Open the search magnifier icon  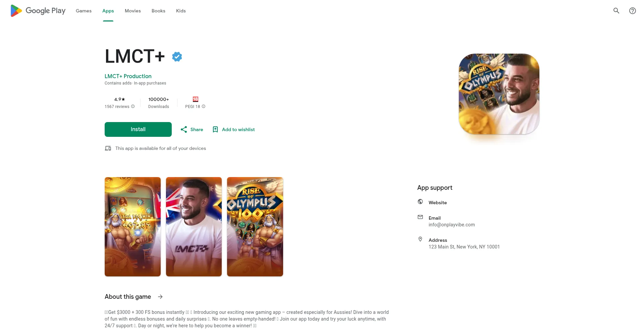tap(616, 11)
